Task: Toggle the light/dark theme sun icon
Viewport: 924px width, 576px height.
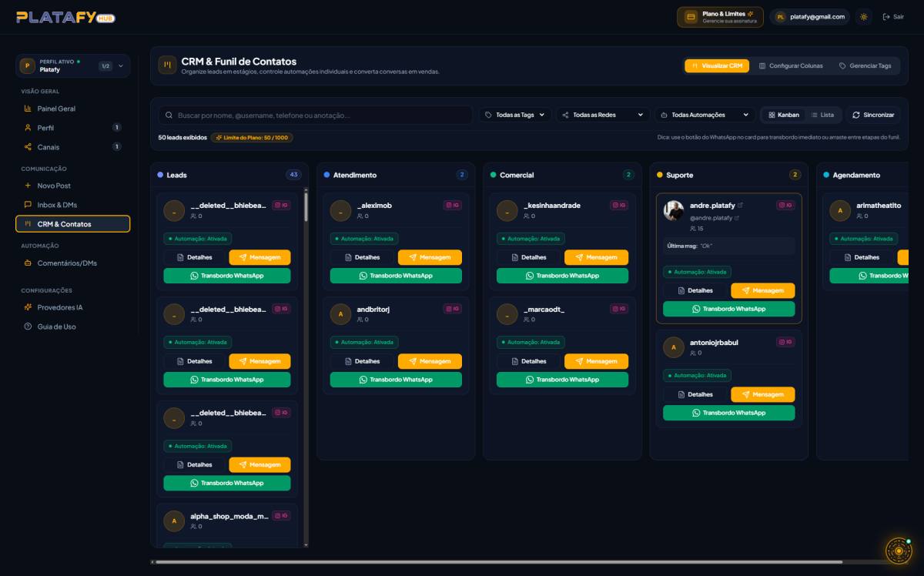Action: point(864,17)
